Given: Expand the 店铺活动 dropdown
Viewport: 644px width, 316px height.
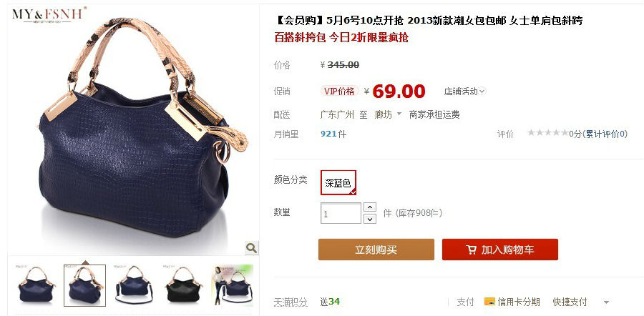Looking at the screenshot, I should [x=465, y=91].
